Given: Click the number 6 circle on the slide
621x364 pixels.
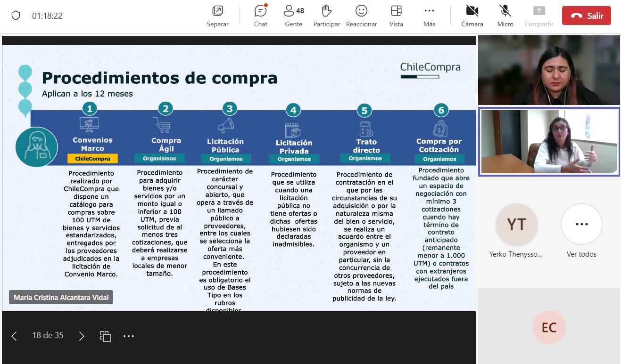Looking at the screenshot, I should pyautogui.click(x=441, y=111).
